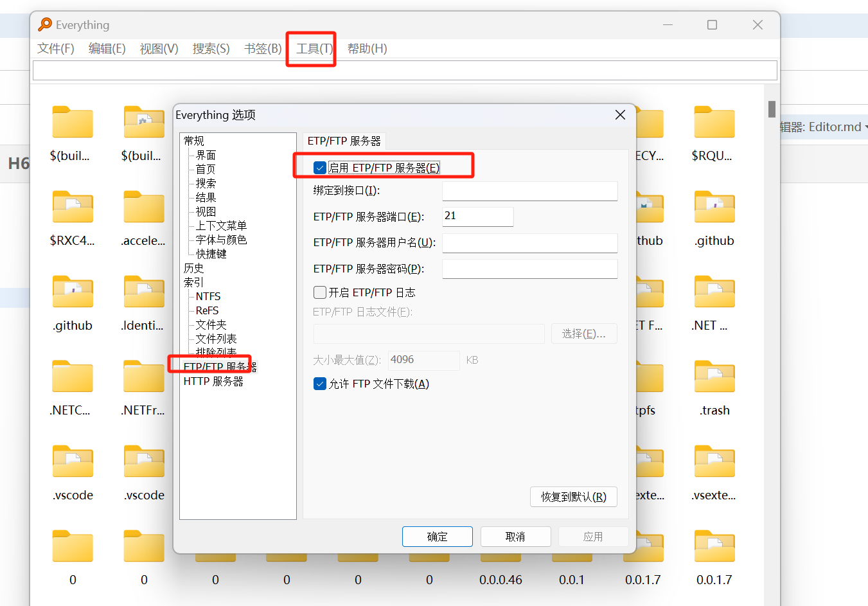Select the $RXC4... folder icon
The image size is (868, 606).
[x=73, y=207]
